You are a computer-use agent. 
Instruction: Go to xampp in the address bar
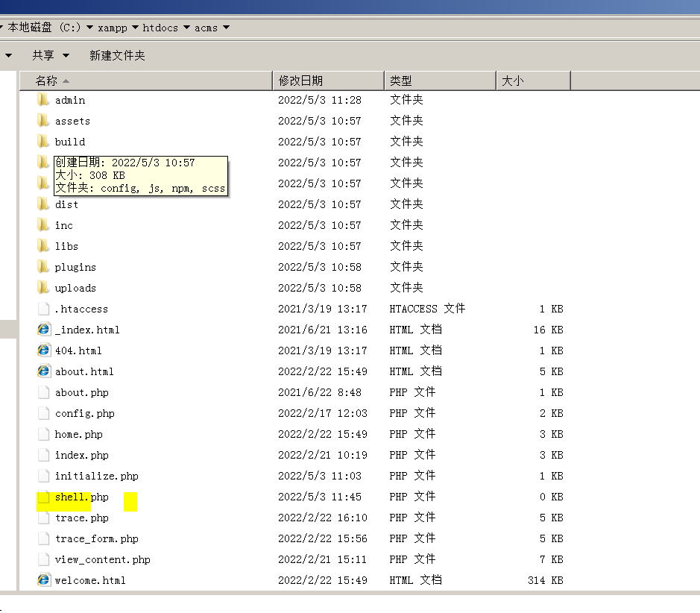pyautogui.click(x=113, y=28)
